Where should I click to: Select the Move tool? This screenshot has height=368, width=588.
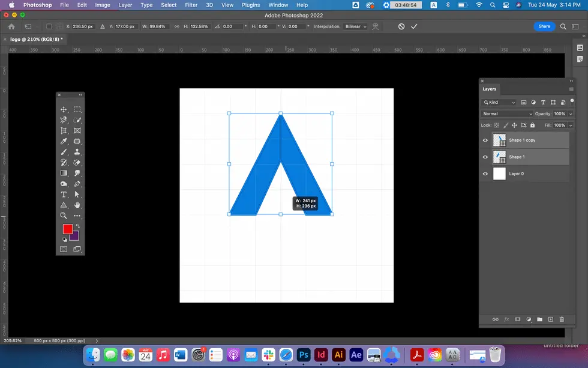64,110
